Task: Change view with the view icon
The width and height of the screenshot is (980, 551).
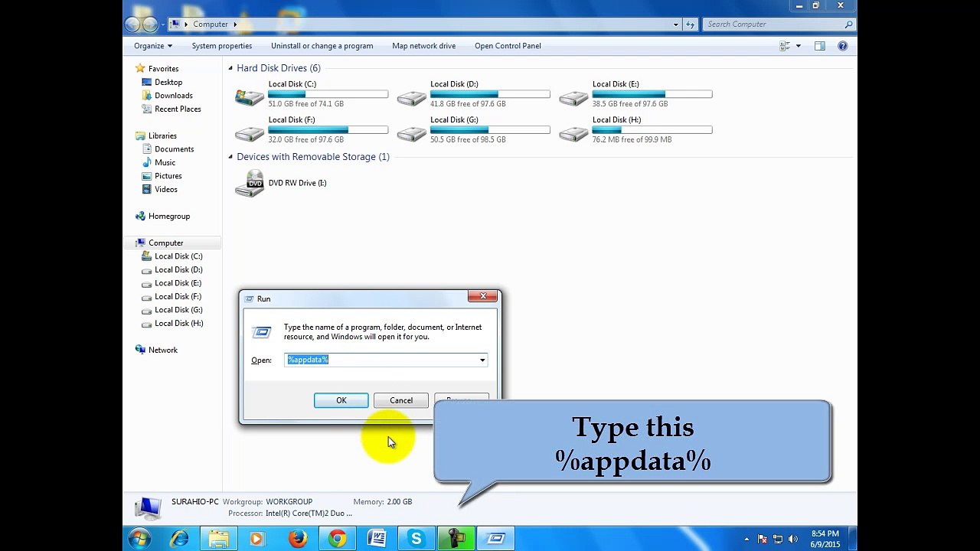Action: click(785, 46)
